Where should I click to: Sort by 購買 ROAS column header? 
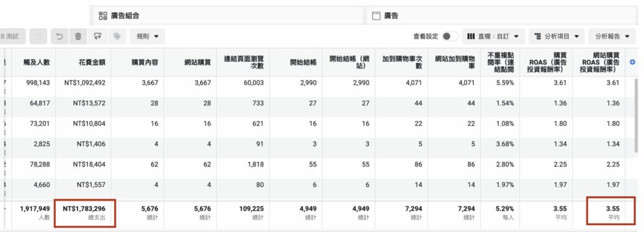point(547,62)
